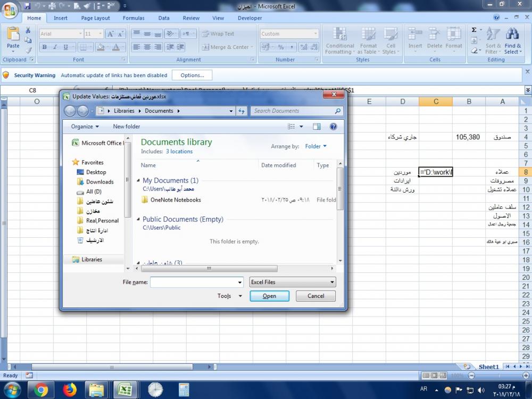Toggle the preview pane icon in dialog
532x399 pixels.
click(x=317, y=127)
